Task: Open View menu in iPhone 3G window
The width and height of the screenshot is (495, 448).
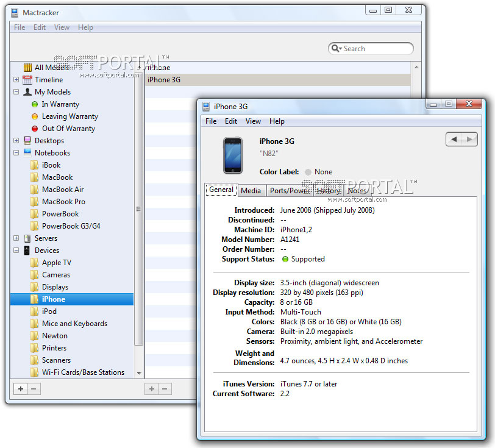Action: tap(253, 121)
